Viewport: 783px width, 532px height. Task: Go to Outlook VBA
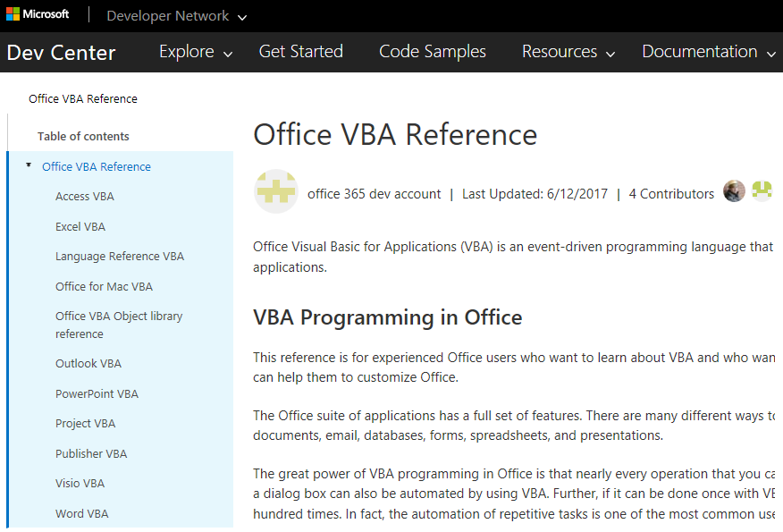[88, 364]
